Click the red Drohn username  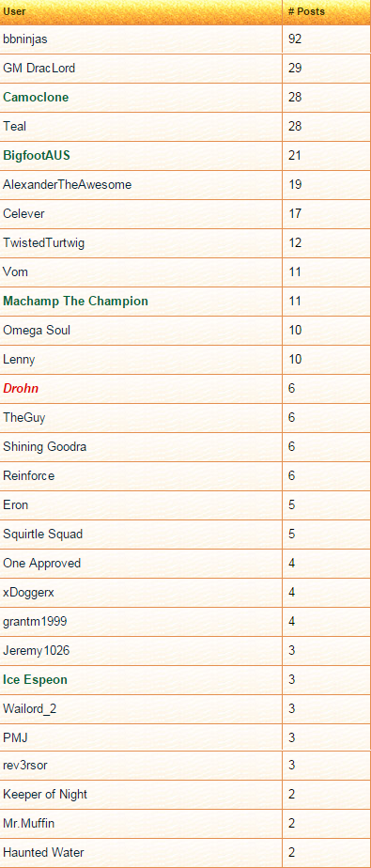pyautogui.click(x=21, y=389)
